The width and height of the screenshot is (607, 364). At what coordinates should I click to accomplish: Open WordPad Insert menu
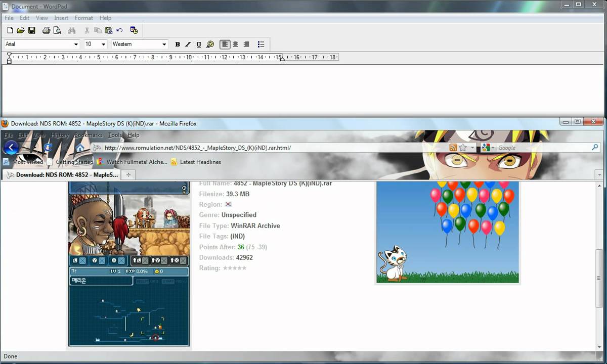click(61, 18)
